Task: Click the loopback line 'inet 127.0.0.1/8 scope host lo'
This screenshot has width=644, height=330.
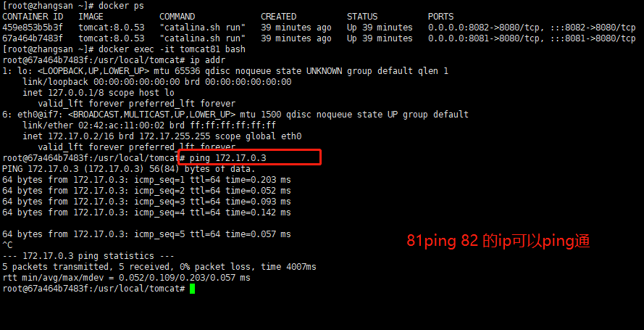Action: pos(99,92)
